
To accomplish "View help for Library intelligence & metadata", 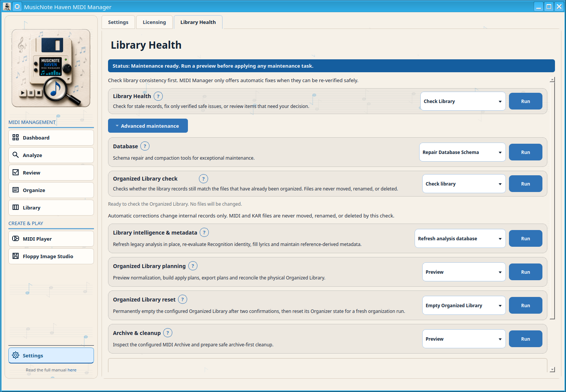I will 204,232.
